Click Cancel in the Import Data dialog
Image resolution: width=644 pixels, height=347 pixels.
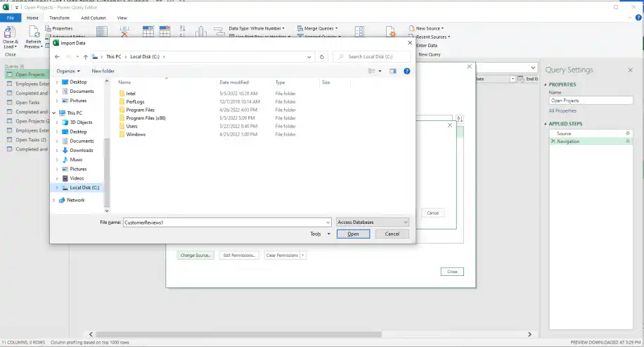pos(392,234)
